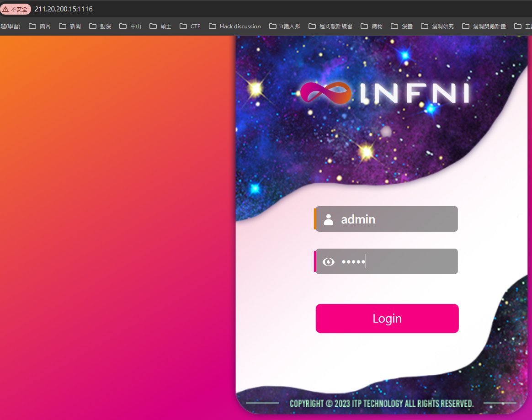This screenshot has height=420, width=532.
Task: Open the 中山 bookmarks folder
Action: point(130,26)
